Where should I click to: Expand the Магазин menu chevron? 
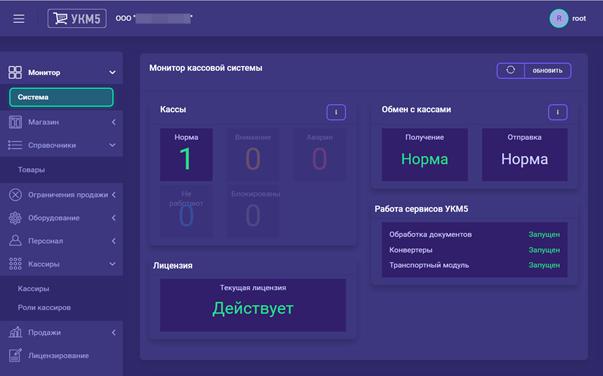click(113, 122)
